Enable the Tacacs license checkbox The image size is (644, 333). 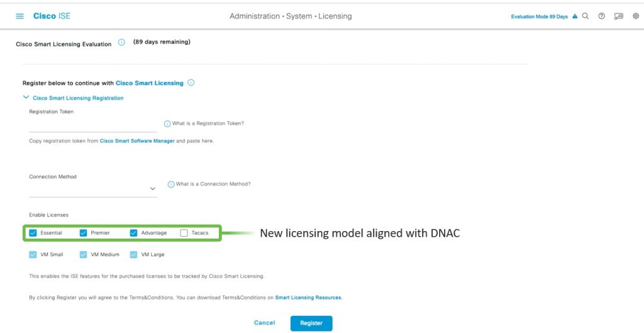coord(184,233)
